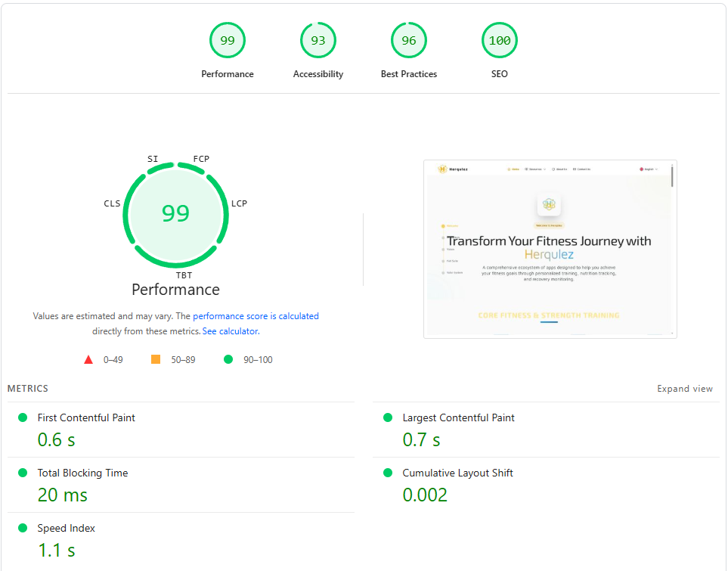728x571 pixels.
Task: Click the TBT segment label on gauge
Action: pos(184,275)
